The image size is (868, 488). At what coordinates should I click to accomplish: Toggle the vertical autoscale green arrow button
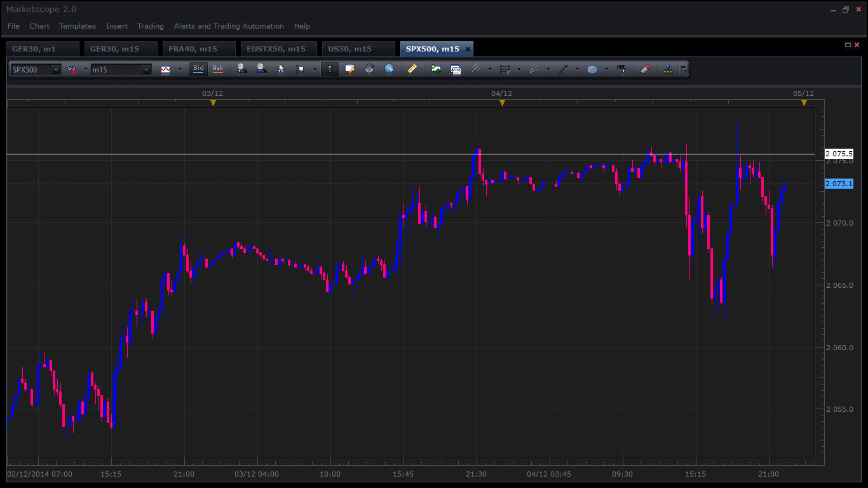click(x=330, y=69)
